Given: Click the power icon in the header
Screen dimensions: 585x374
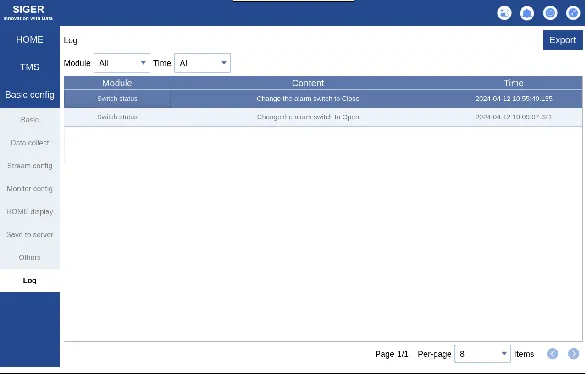Looking at the screenshot, I should click(550, 13).
